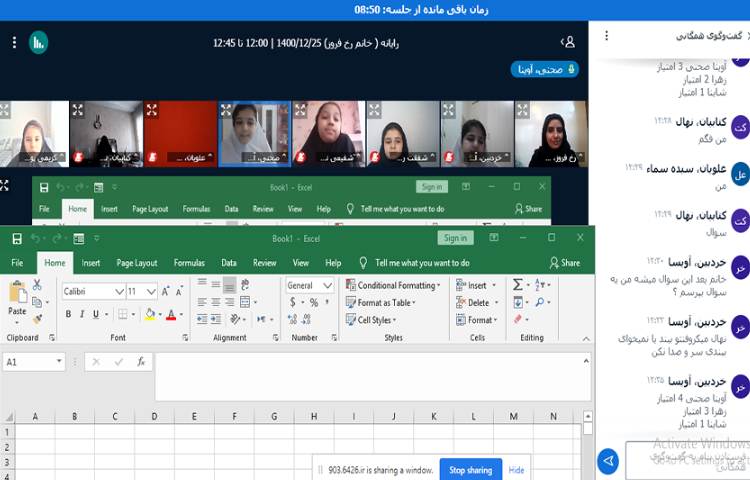Click the users list icon in the session header

coord(568,42)
